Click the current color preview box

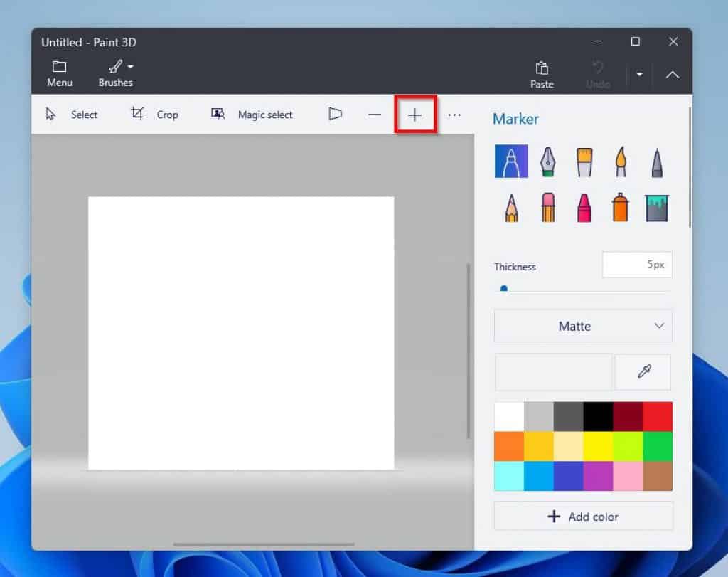(x=553, y=371)
